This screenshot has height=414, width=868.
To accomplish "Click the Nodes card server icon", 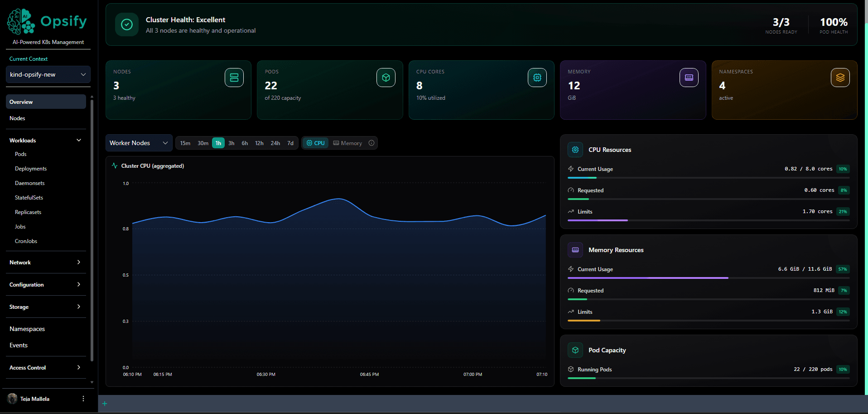I will click(x=234, y=77).
